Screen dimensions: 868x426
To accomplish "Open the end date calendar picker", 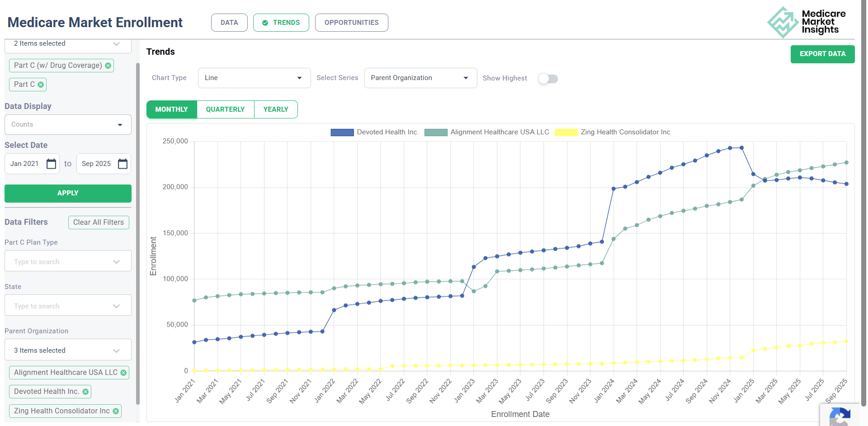I will pos(123,164).
